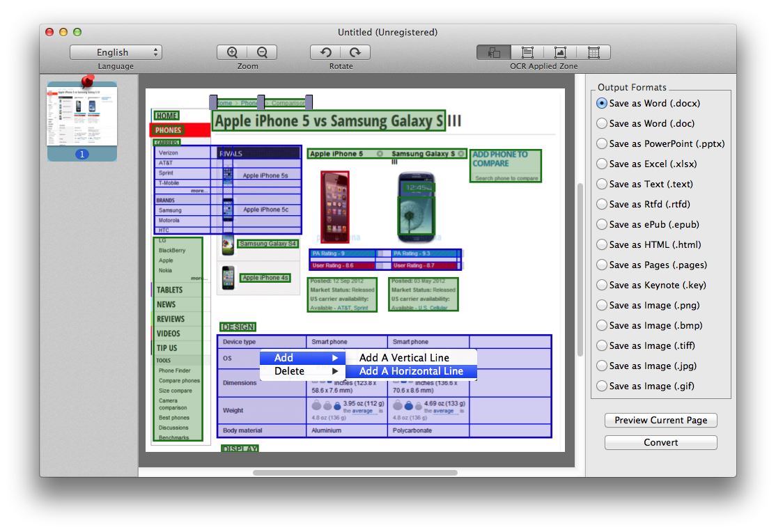Choose the table zone OCR tool
Image resolution: width=776 pixels, height=532 pixels.
point(593,52)
